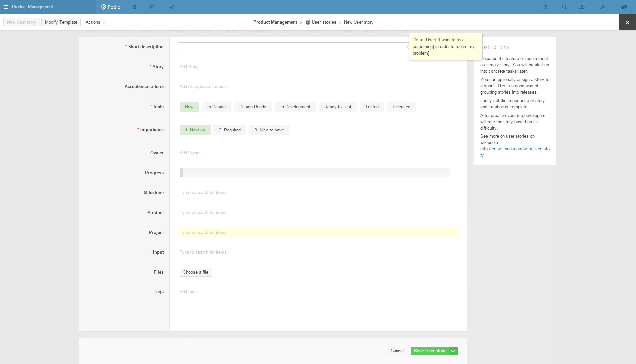Click the Podio logo home icon
Viewport: 636px width, 364px height.
pyautogui.click(x=111, y=7)
